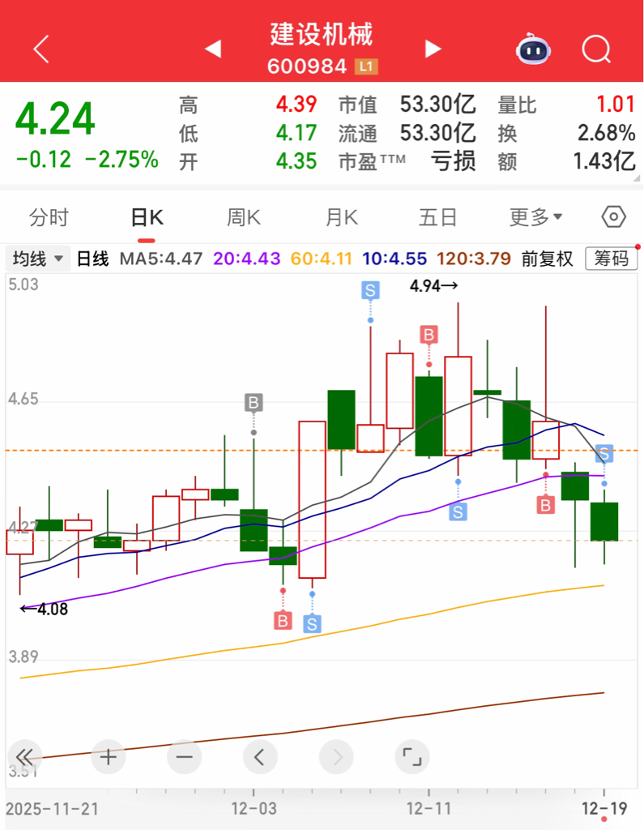The width and height of the screenshot is (644, 830).
Task: Tap the change percent -2.75%
Action: tap(122, 160)
